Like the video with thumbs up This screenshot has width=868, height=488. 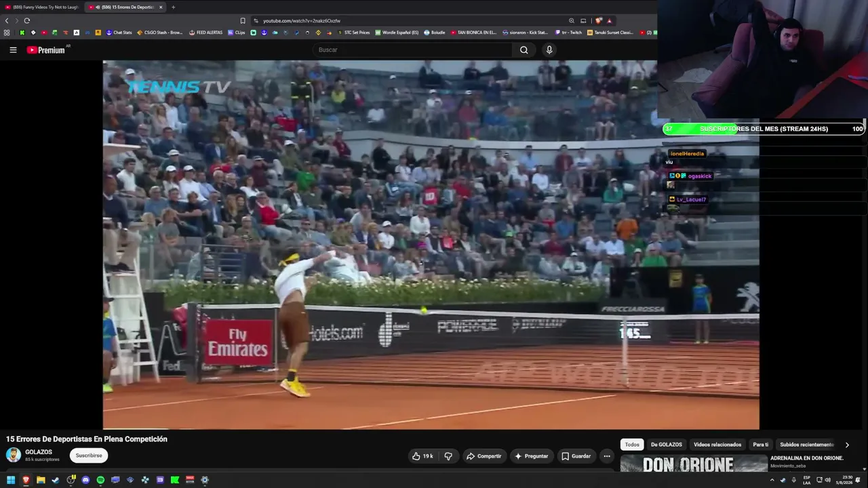click(x=422, y=456)
